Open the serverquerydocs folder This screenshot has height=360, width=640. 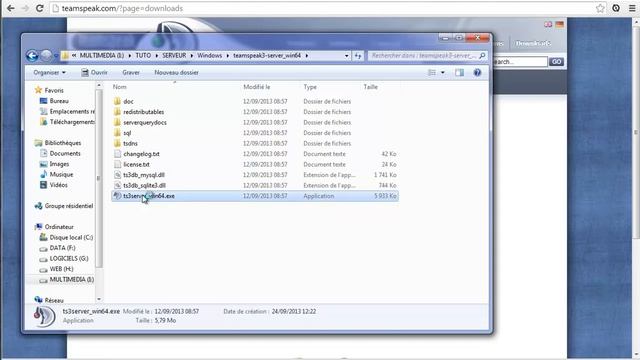pyautogui.click(x=144, y=122)
